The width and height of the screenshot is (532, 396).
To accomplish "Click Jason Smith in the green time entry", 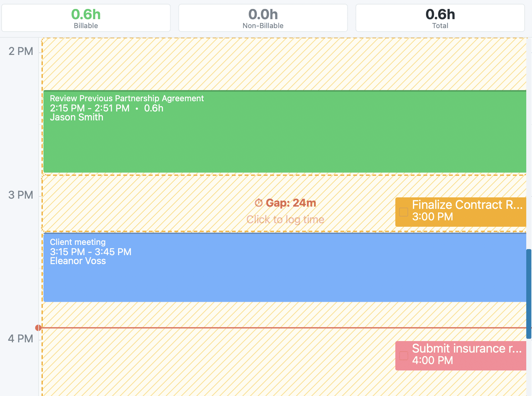I will (x=77, y=117).
